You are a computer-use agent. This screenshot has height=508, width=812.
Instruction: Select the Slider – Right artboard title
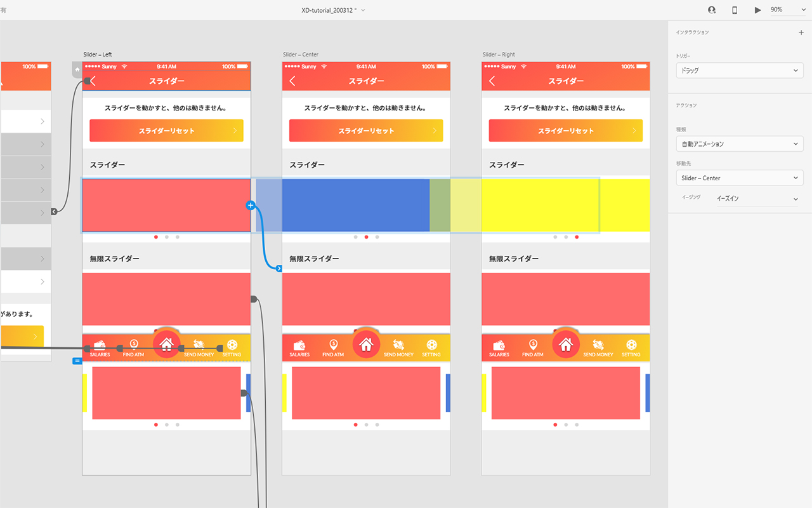click(499, 55)
